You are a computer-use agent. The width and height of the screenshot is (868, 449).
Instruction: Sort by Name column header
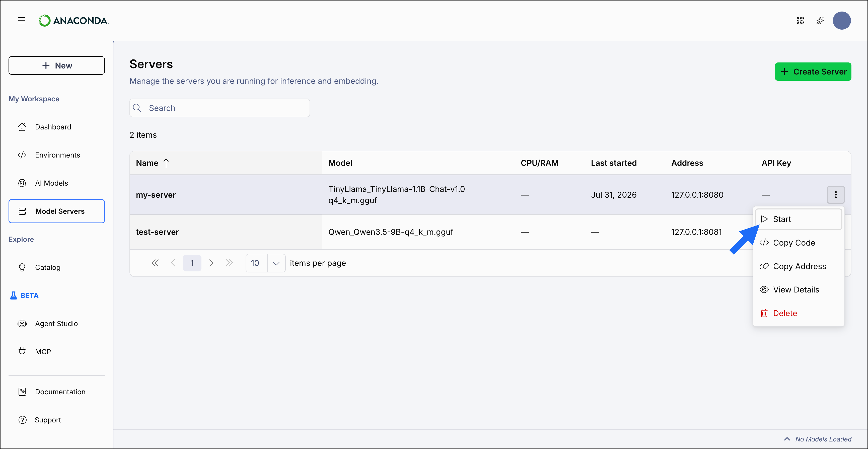(226, 163)
